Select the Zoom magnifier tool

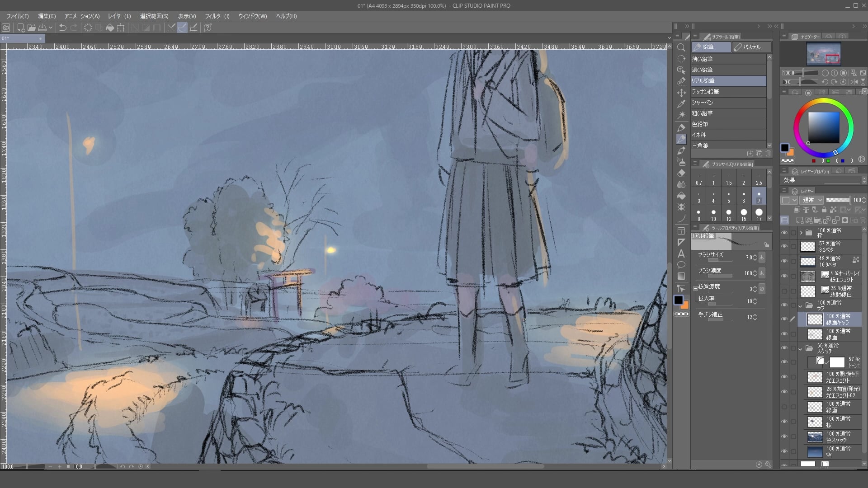coord(681,48)
